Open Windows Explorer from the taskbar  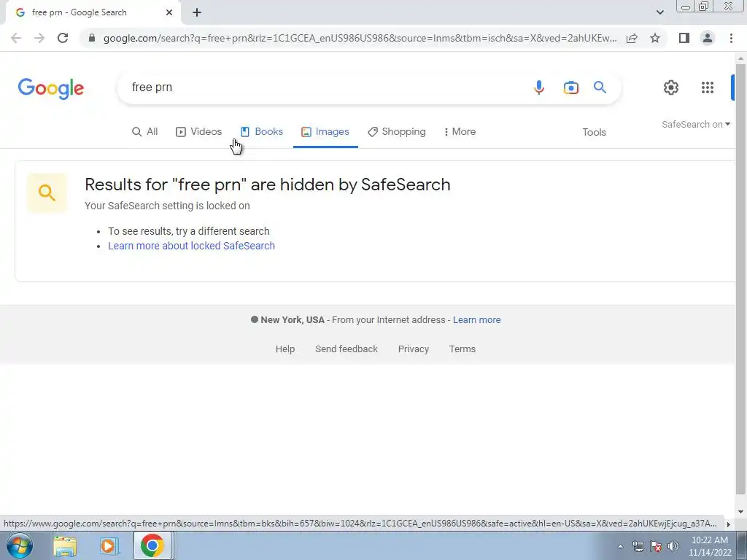[x=65, y=545]
